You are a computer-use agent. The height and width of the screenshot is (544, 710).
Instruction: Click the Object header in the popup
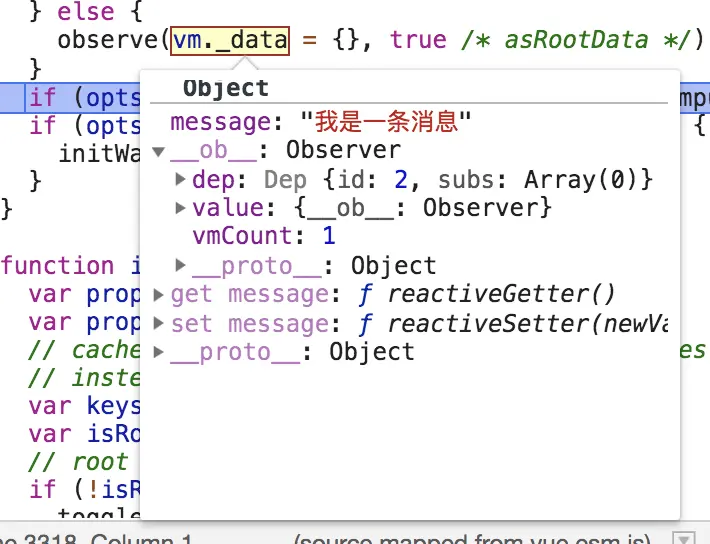(x=226, y=88)
